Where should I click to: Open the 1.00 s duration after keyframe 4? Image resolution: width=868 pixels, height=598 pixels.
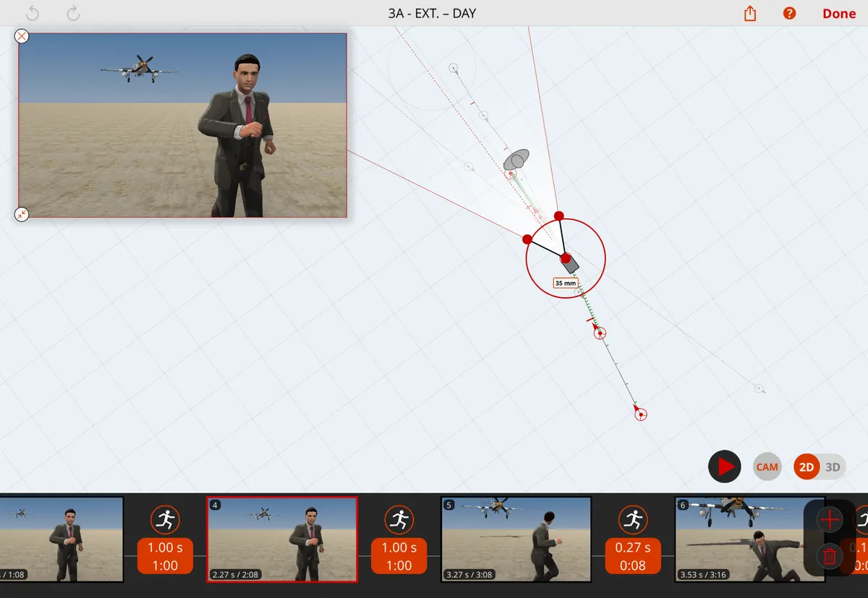[399, 556]
